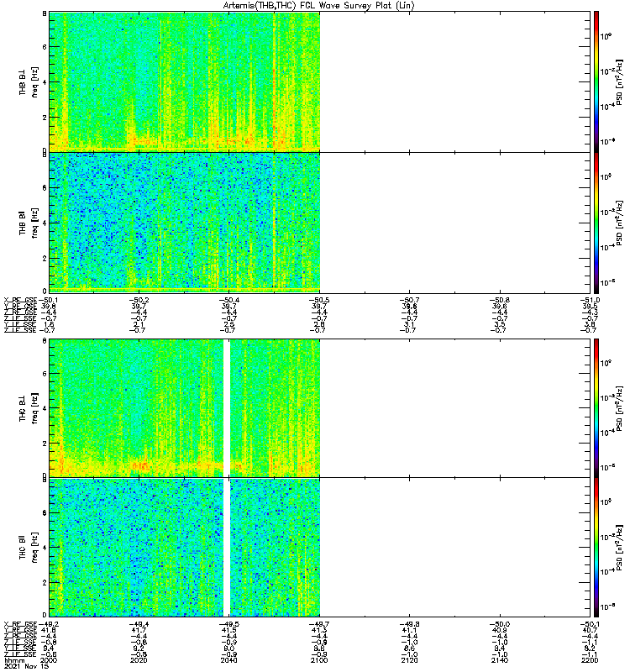Image resolution: width=630 pixels, height=672 pixels.
Task: Click the THB B-parallel freq [Hz] axis label
Action: tap(34, 223)
